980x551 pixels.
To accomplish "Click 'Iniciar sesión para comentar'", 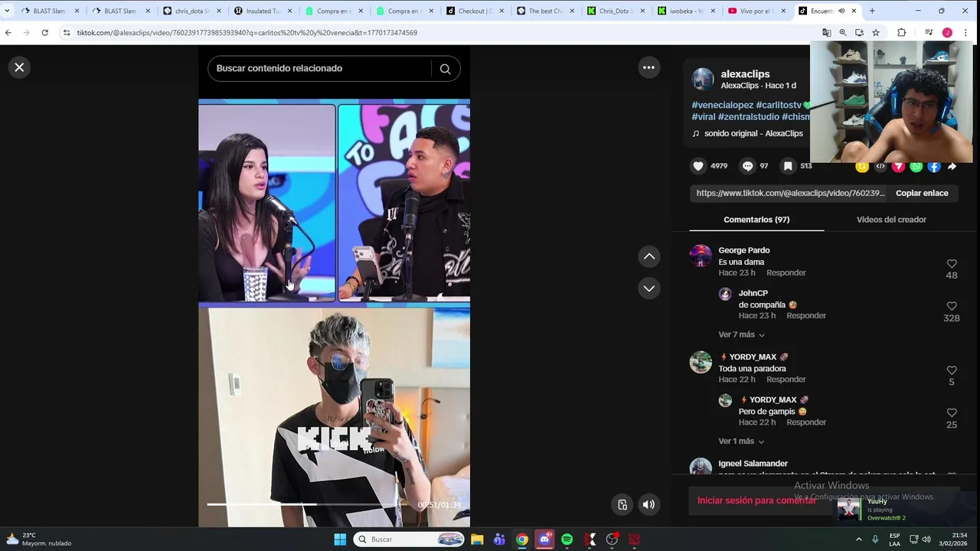I will 756,500.
